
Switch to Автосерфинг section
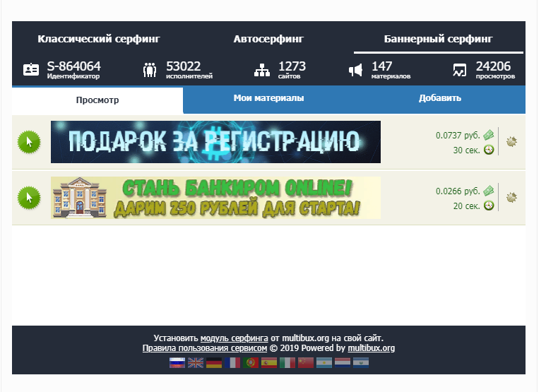pos(268,39)
